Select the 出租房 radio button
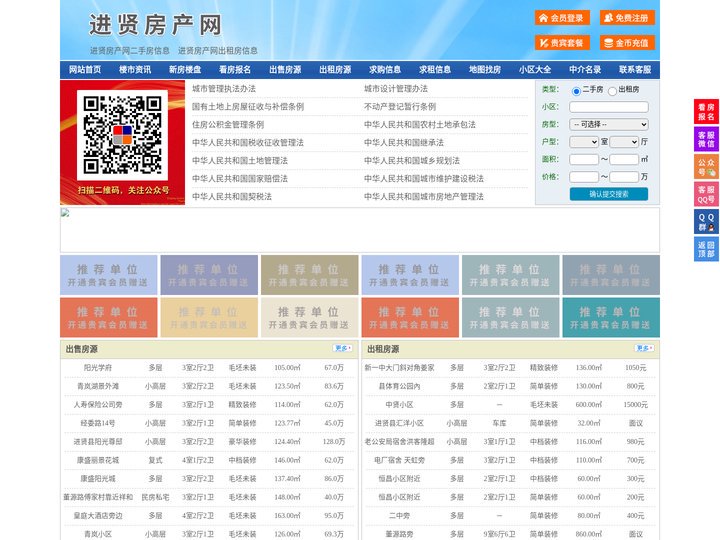 pyautogui.click(x=612, y=91)
